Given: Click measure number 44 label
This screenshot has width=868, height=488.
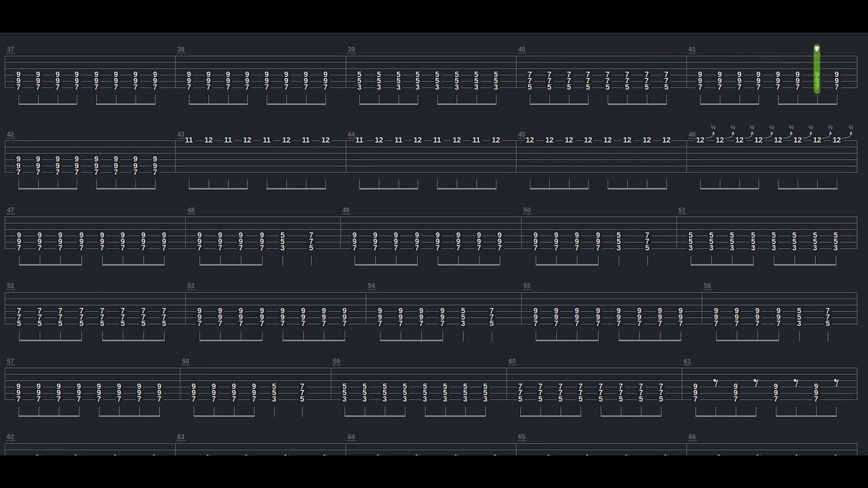Looking at the screenshot, I should pos(351,135).
